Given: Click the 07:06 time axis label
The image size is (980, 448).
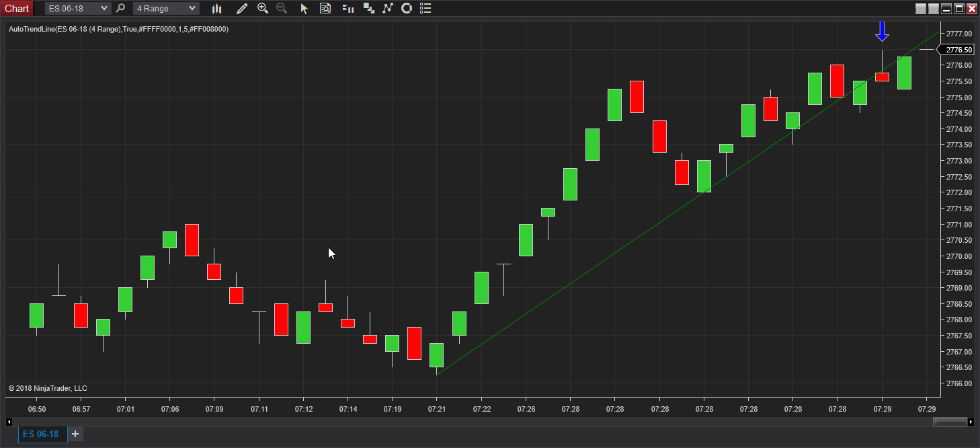Looking at the screenshot, I should click(170, 409).
